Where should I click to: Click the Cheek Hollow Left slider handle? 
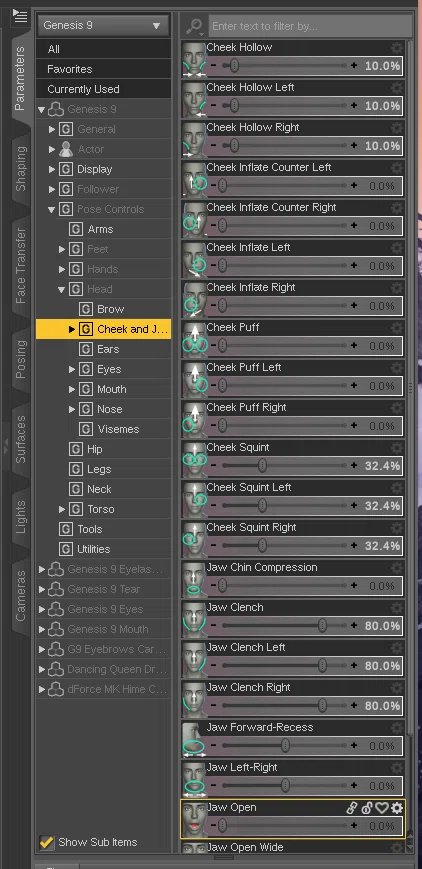coord(235,106)
